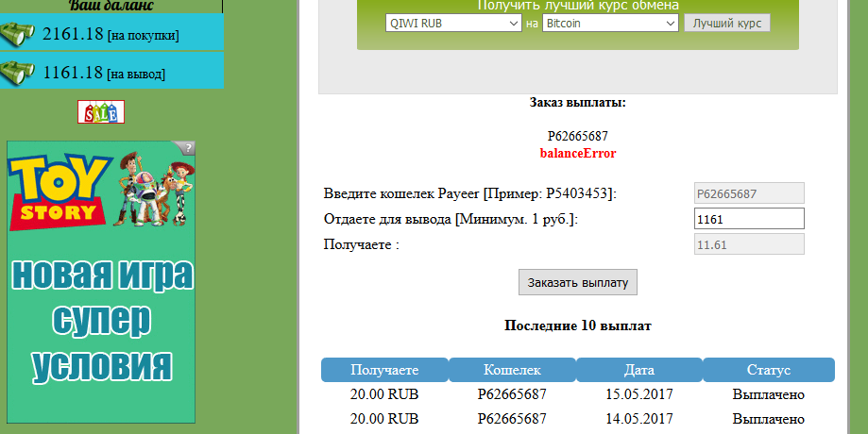Click the Последние 10 выплат heading
This screenshot has width=868, height=434.
[577, 325]
